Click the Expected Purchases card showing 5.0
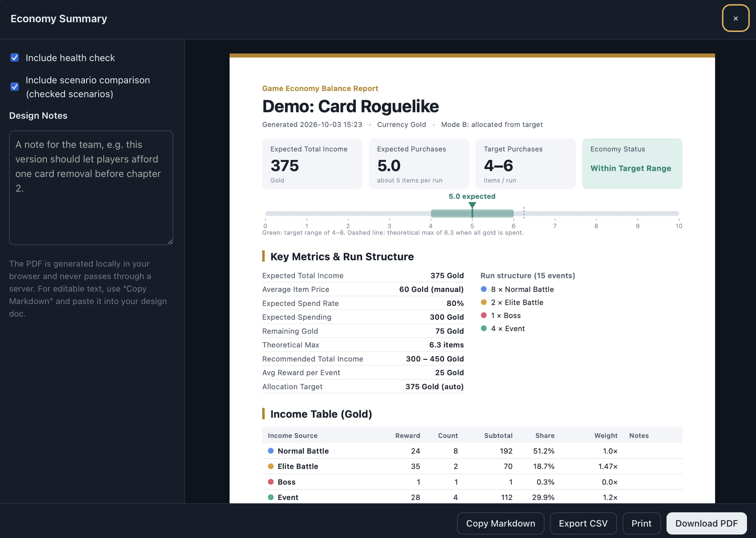The image size is (756, 538). (419, 164)
